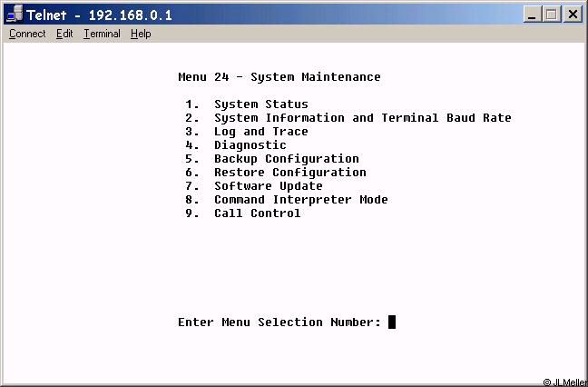This screenshot has width=588, height=387.
Task: Click the block cursor after the selection prompt
Action: click(x=391, y=322)
